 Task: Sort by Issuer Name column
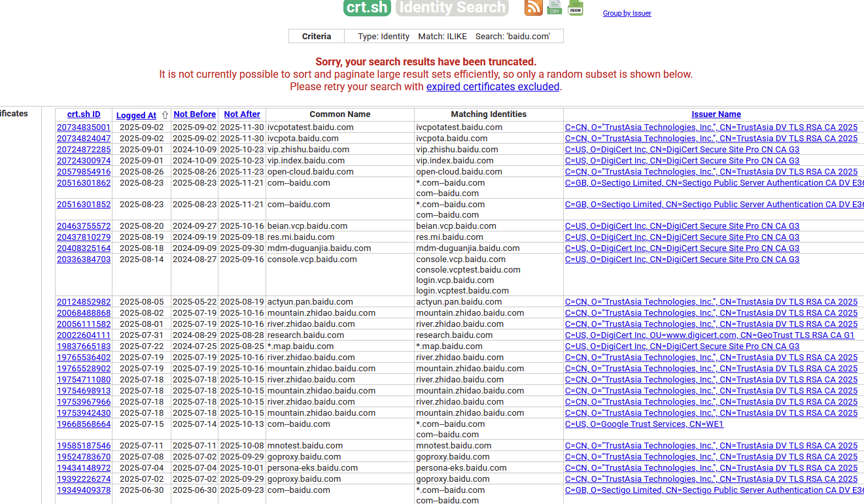click(x=716, y=114)
